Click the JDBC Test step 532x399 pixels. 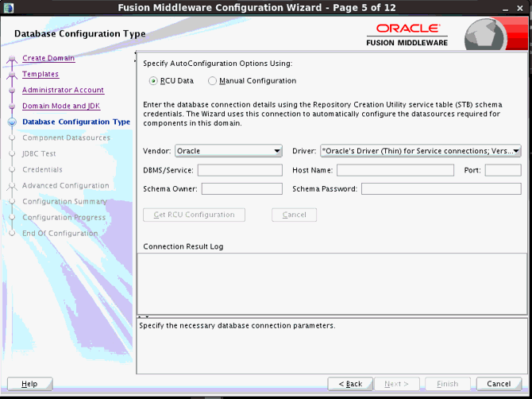tap(39, 154)
